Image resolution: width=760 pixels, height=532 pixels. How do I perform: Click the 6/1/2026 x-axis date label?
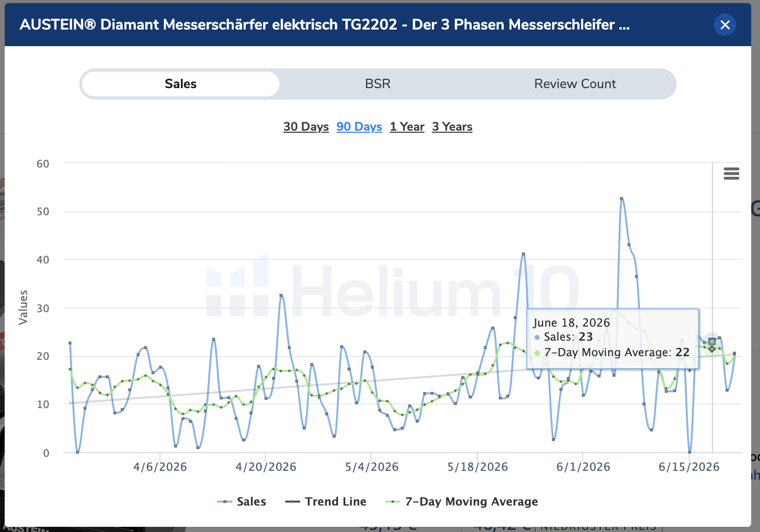click(583, 467)
